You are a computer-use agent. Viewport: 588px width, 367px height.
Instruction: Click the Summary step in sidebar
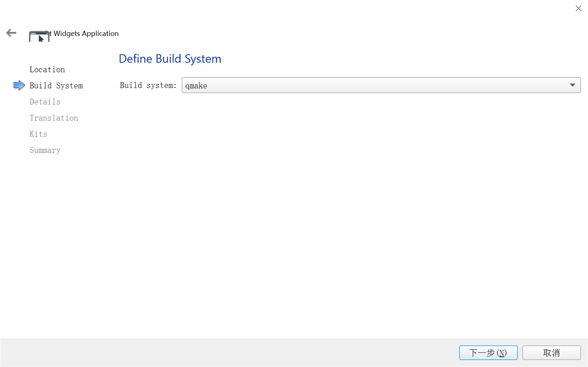(x=45, y=150)
